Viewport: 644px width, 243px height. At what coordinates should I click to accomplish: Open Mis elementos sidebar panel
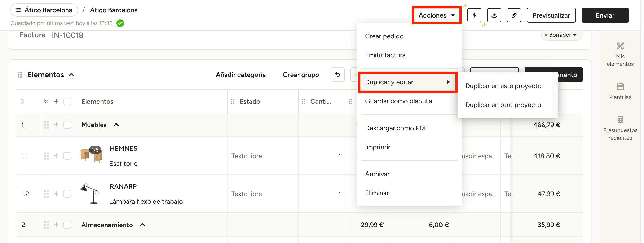(x=620, y=54)
